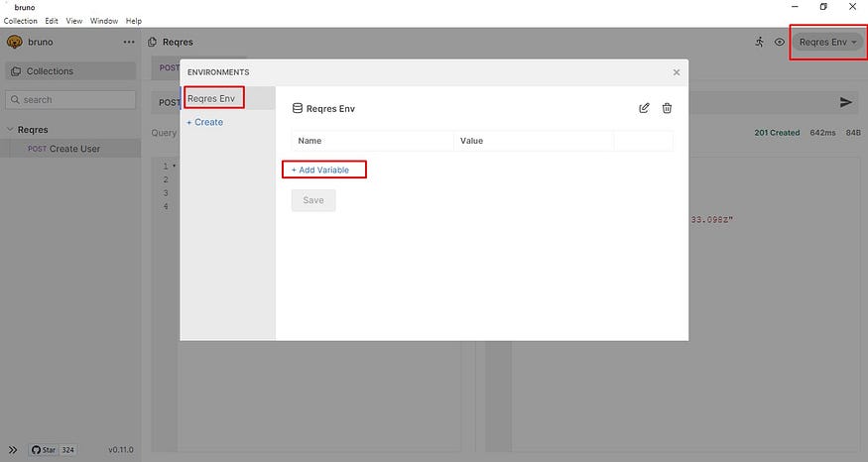The width and height of the screenshot is (868, 462).
Task: Maximize or restore the bruno window
Action: (x=823, y=7)
